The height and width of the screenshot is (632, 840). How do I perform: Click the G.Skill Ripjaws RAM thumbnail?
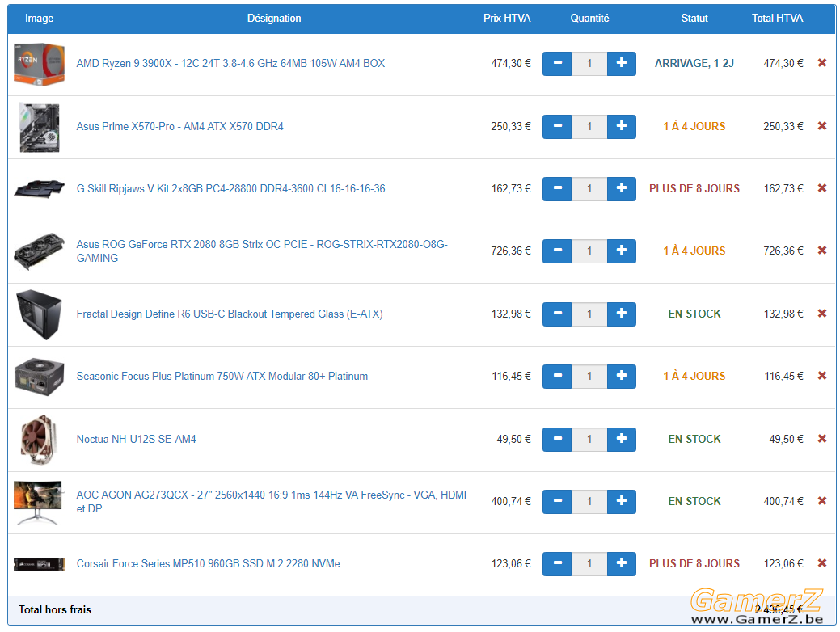click(x=39, y=188)
